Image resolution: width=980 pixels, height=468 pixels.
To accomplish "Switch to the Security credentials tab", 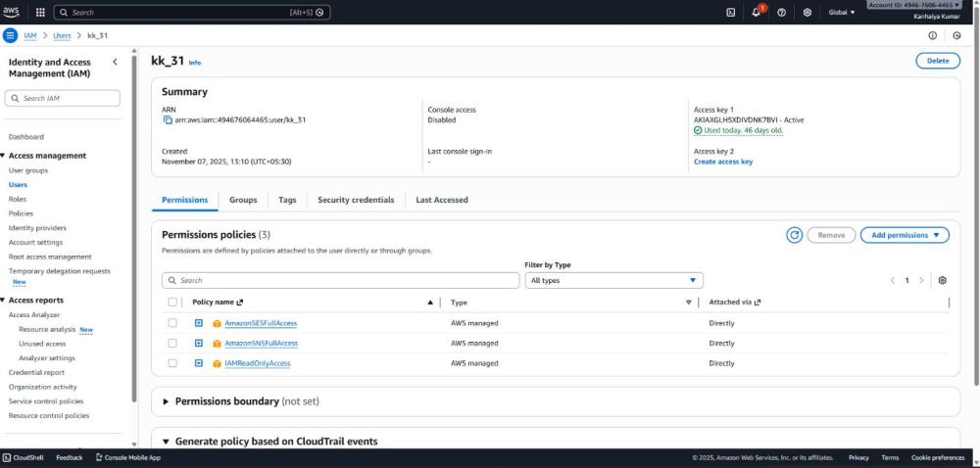I will coord(356,200).
